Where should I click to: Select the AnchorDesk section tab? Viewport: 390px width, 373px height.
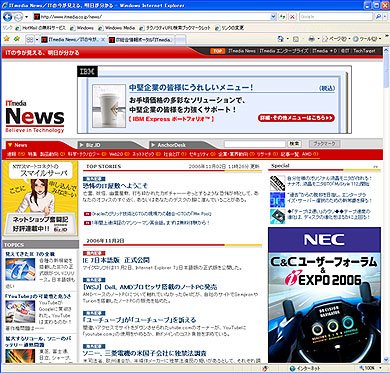tap(182, 145)
